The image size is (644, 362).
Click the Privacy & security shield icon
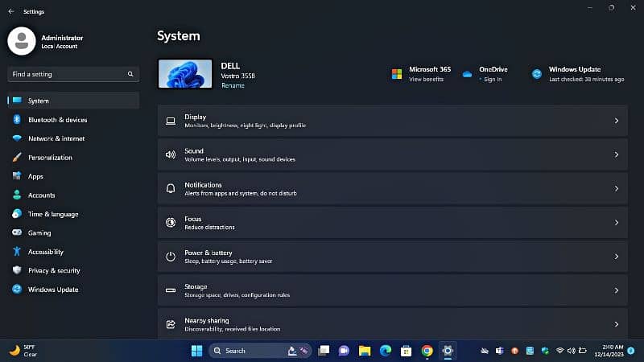pyautogui.click(x=16, y=270)
